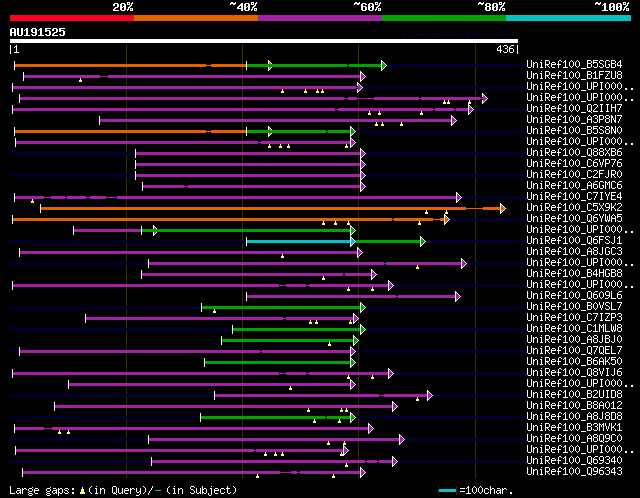Click the red 20% identity legend bar
This screenshot has width=640, height=498.
[72, 18]
